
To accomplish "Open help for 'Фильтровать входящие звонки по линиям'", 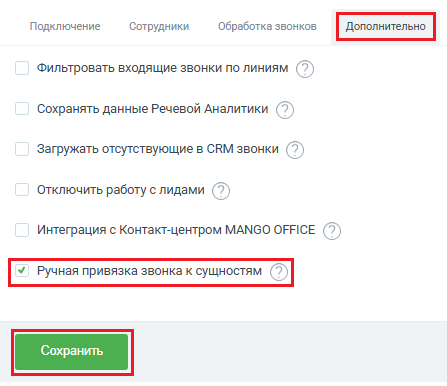I will [x=305, y=69].
